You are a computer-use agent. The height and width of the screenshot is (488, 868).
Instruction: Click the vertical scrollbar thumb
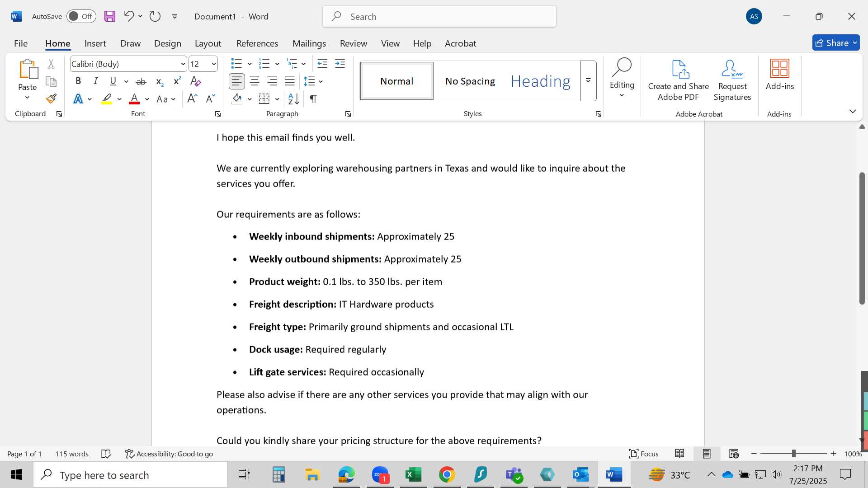(862, 238)
